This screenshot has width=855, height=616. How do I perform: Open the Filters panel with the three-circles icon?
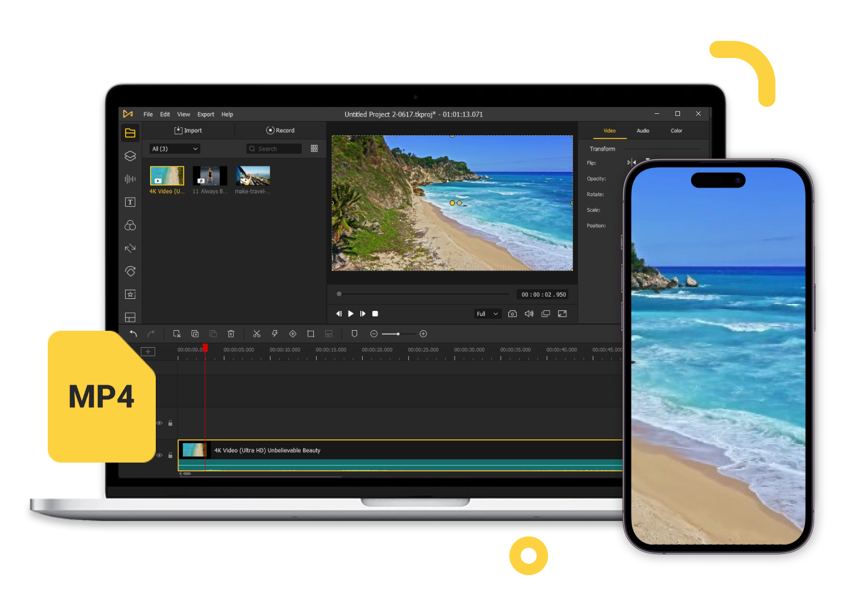[x=130, y=225]
